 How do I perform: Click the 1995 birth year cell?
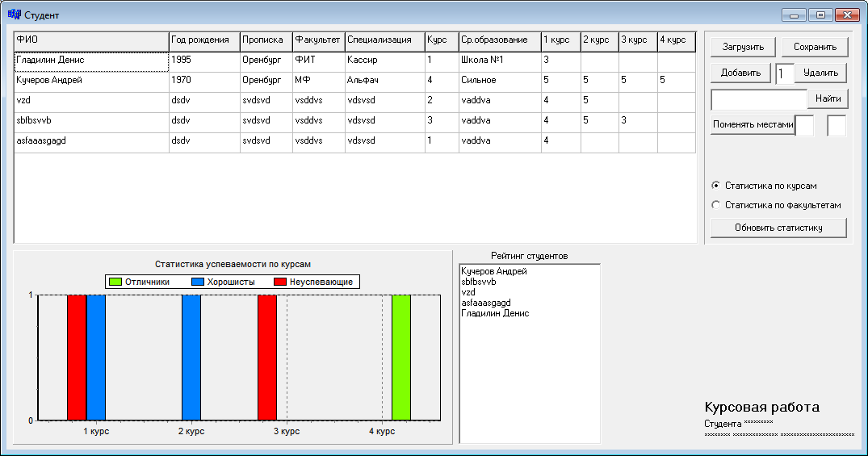tap(204, 61)
